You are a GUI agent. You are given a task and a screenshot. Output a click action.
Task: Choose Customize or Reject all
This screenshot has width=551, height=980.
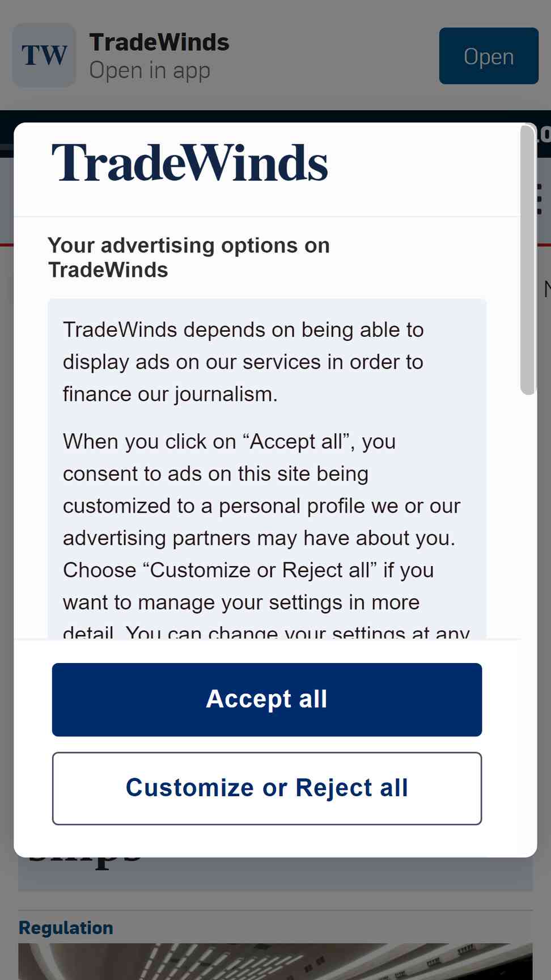(x=267, y=788)
